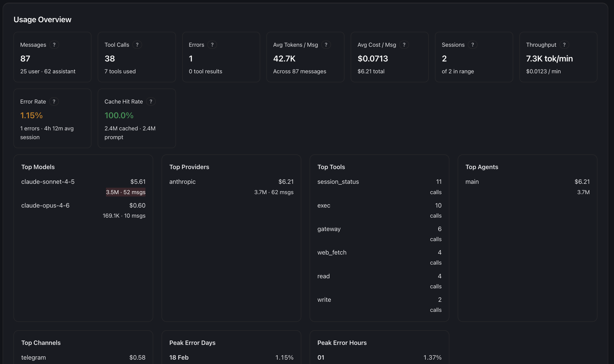Select session_status in Top Tools
Screen dimensions: 614x364
[338, 182]
